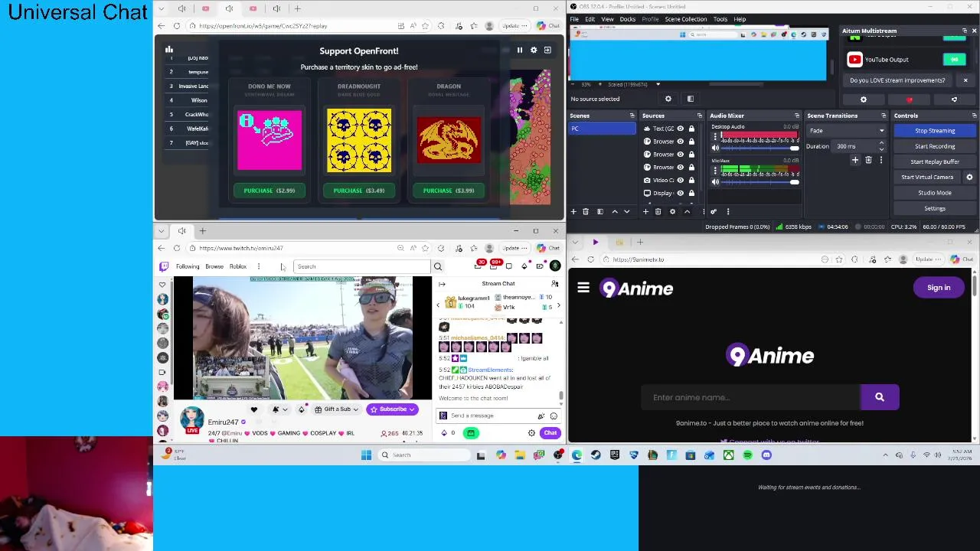This screenshot has width=980, height=551.
Task: Purchase the Dreadnought skin for $3.49
Action: [359, 191]
